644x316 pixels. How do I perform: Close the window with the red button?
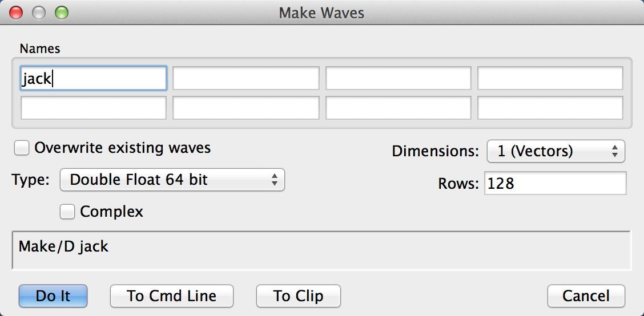click(x=17, y=12)
